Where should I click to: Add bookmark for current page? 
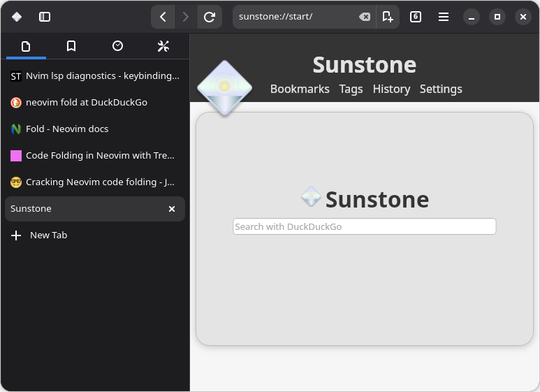coord(388,17)
